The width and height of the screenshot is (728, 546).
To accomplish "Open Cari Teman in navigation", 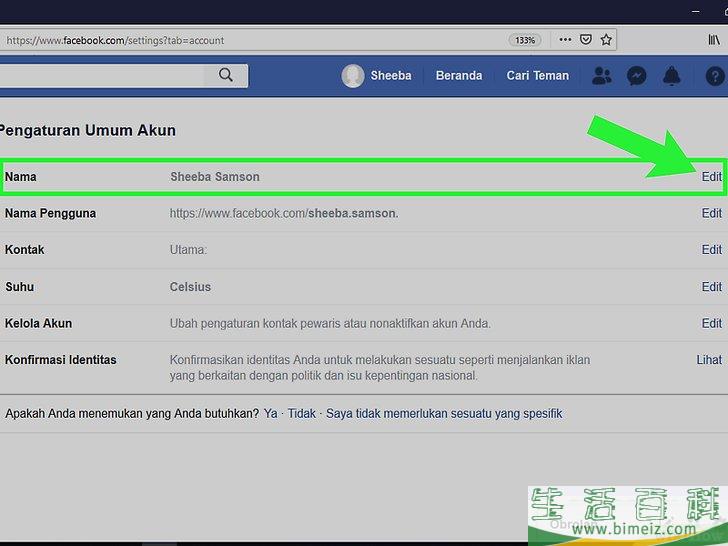I will (x=538, y=75).
